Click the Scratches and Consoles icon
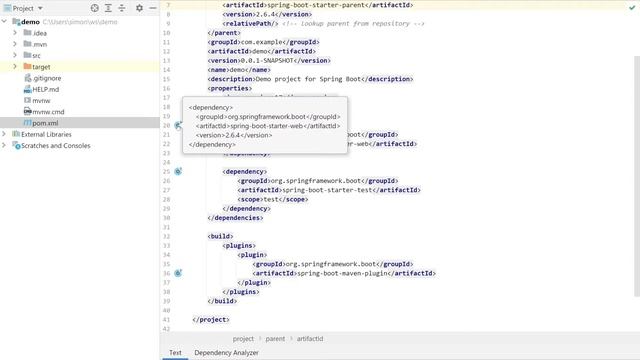Image resolution: width=640 pixels, height=360 pixels. pos(16,145)
